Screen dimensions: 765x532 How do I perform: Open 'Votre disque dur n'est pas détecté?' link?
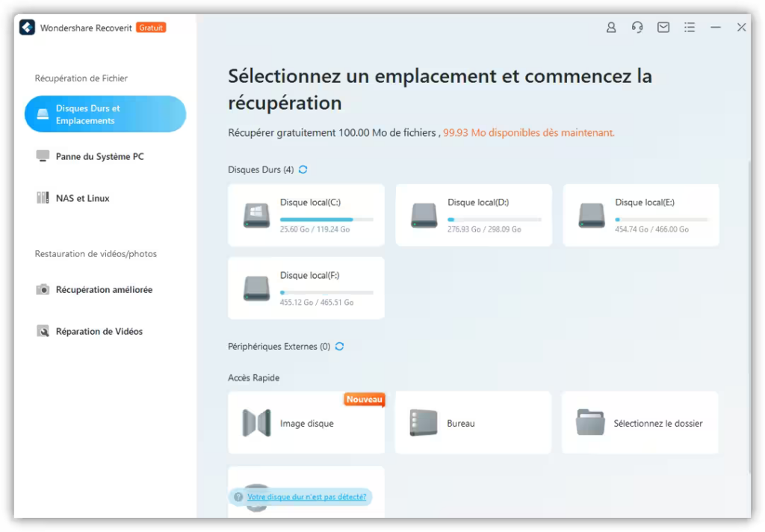(x=306, y=497)
